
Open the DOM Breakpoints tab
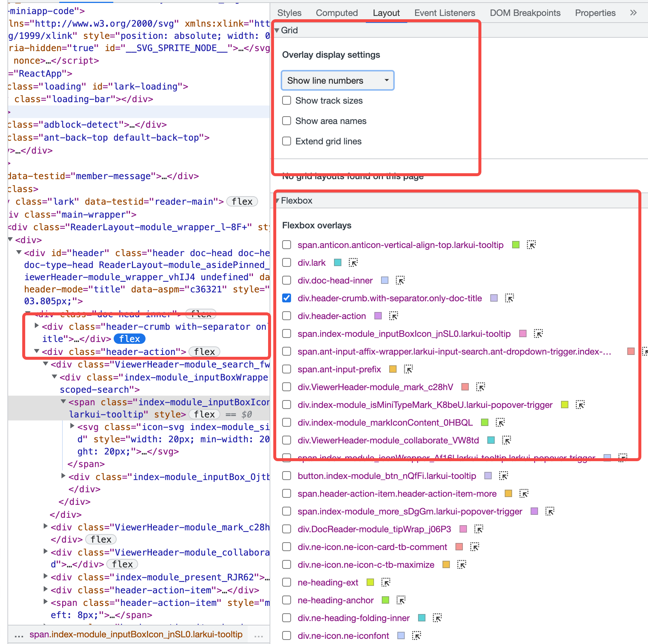click(x=525, y=13)
